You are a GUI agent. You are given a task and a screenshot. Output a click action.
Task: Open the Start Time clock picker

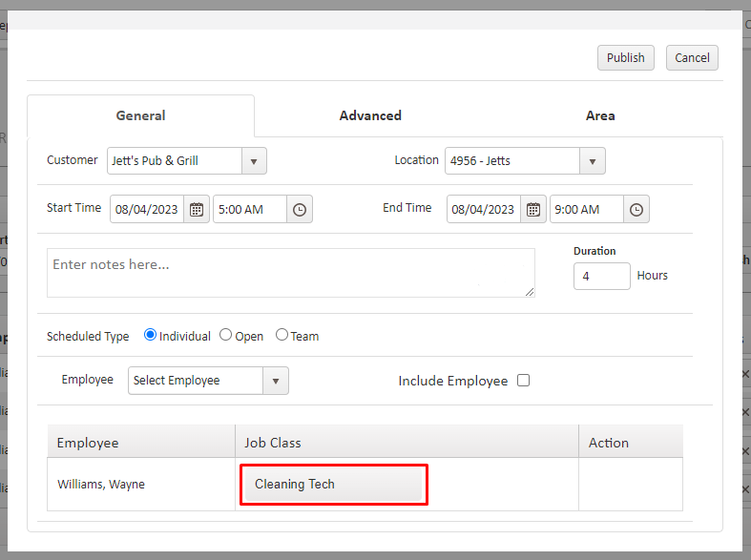pyautogui.click(x=300, y=210)
